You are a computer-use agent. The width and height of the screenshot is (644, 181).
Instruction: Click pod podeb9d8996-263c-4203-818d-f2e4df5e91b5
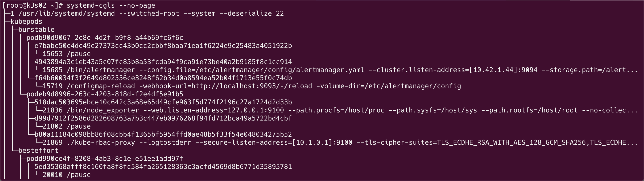pyautogui.click(x=105, y=94)
